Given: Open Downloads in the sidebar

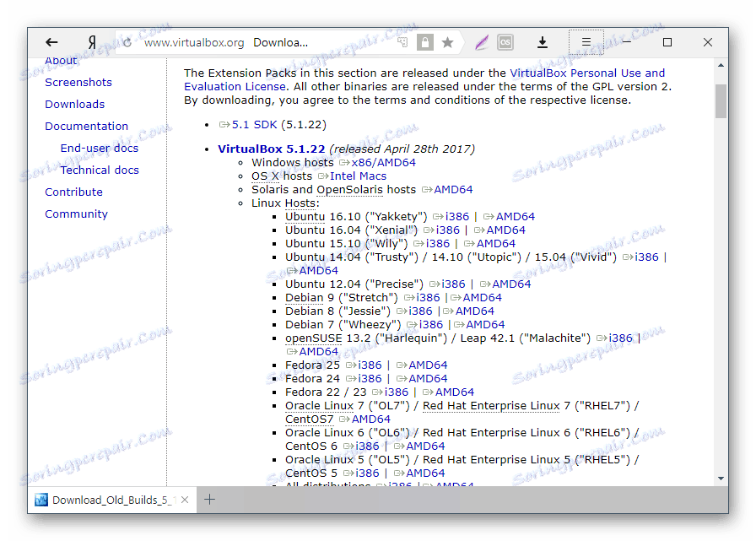Looking at the screenshot, I should point(75,104).
